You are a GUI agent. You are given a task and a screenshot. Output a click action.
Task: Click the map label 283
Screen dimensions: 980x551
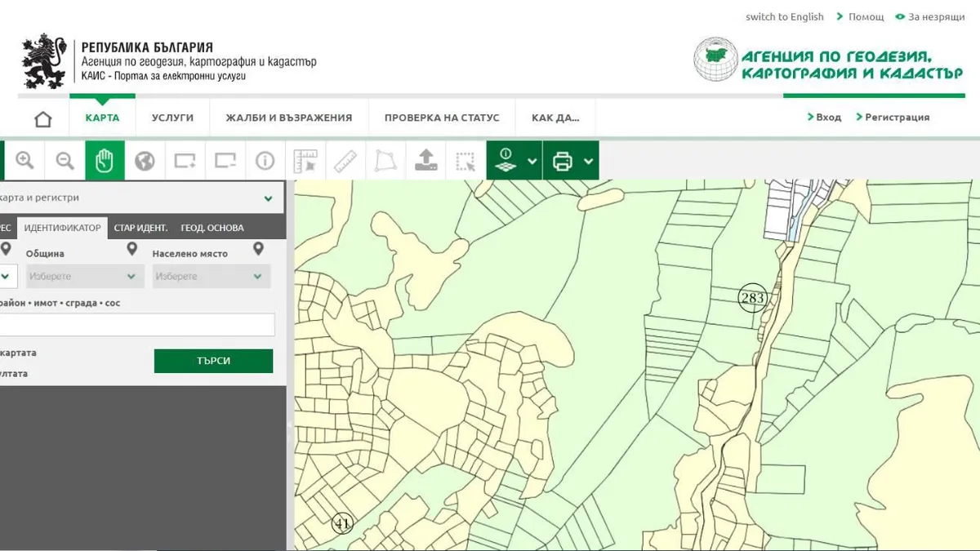pyautogui.click(x=752, y=298)
